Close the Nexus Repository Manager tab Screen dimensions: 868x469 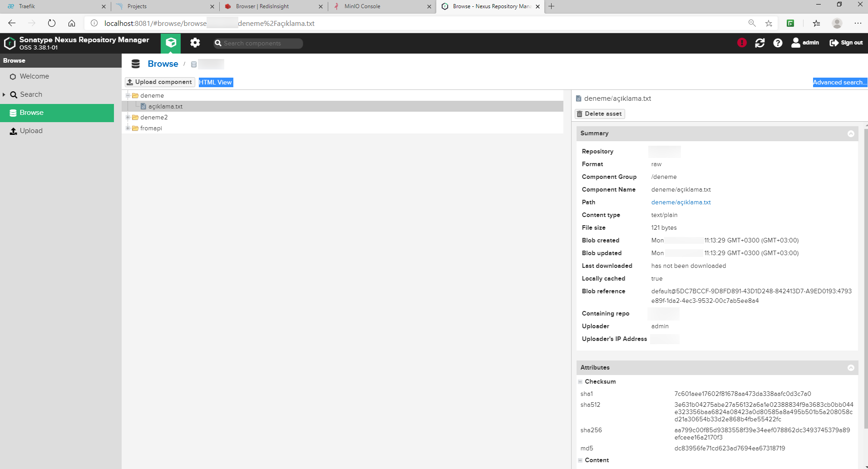(538, 6)
